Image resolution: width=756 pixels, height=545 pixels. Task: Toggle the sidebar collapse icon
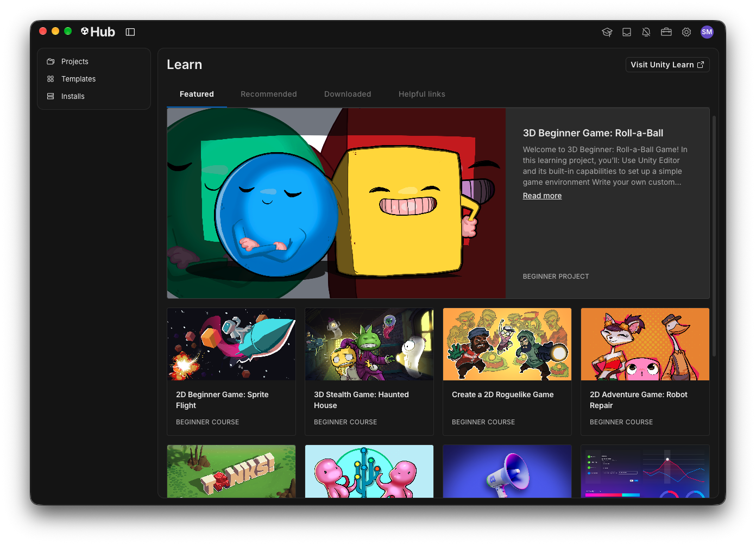130,32
